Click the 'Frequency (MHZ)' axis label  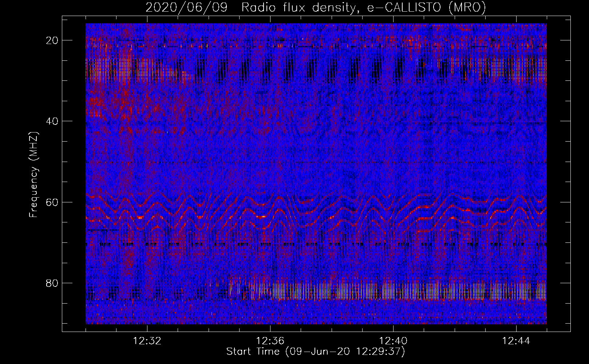pos(33,175)
